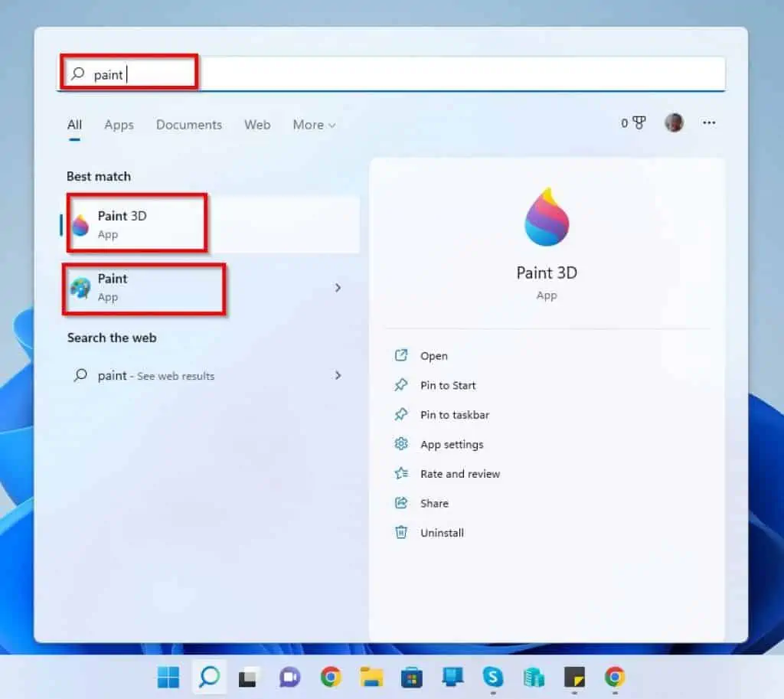This screenshot has height=699, width=784.
Task: Click the Pin to taskbar pin icon
Action: [401, 415]
